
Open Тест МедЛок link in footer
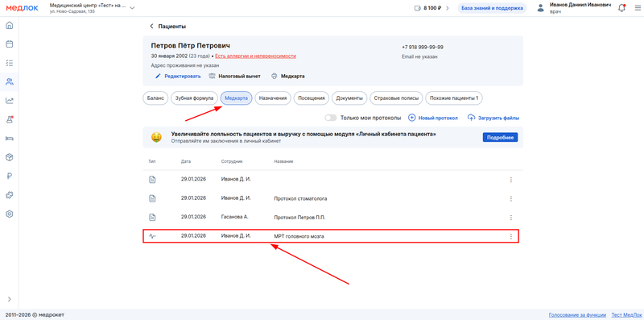[x=626, y=315]
